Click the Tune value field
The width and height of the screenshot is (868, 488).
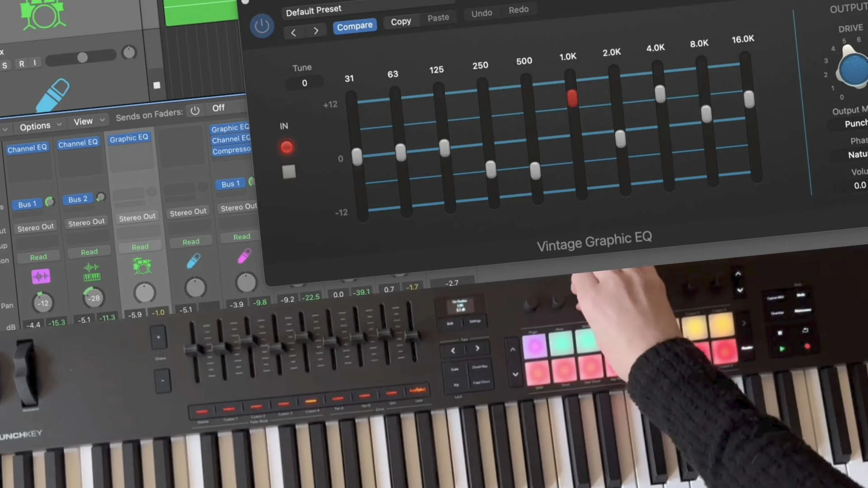pyautogui.click(x=304, y=83)
